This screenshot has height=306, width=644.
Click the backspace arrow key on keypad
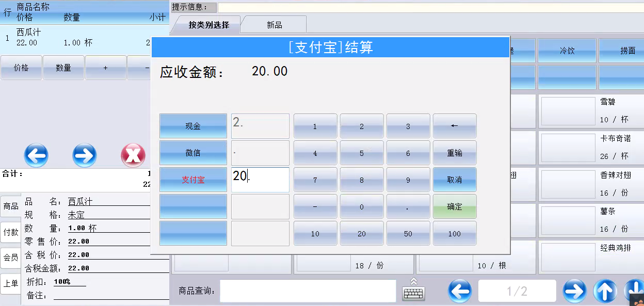[455, 126]
